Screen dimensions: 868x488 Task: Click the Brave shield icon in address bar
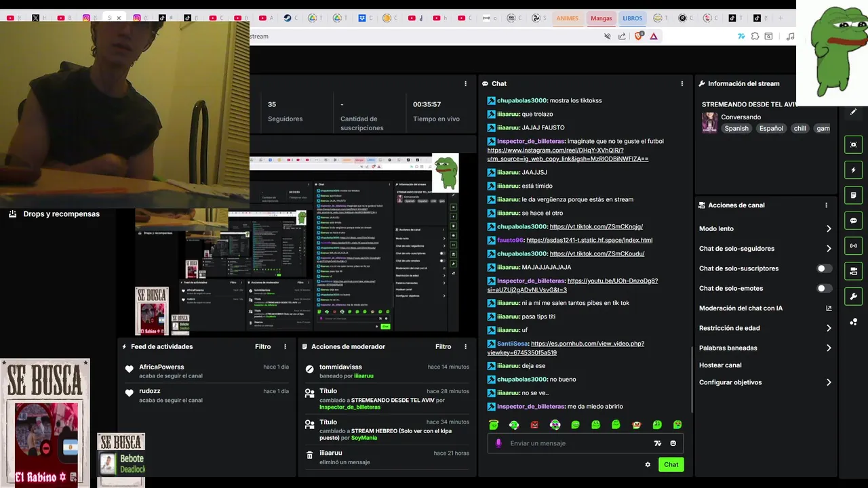tap(638, 37)
